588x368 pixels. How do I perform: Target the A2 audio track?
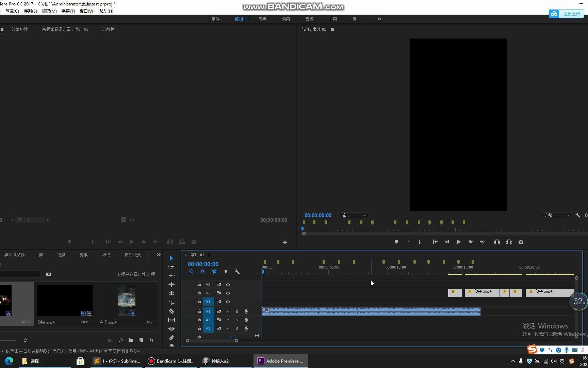tap(208, 320)
